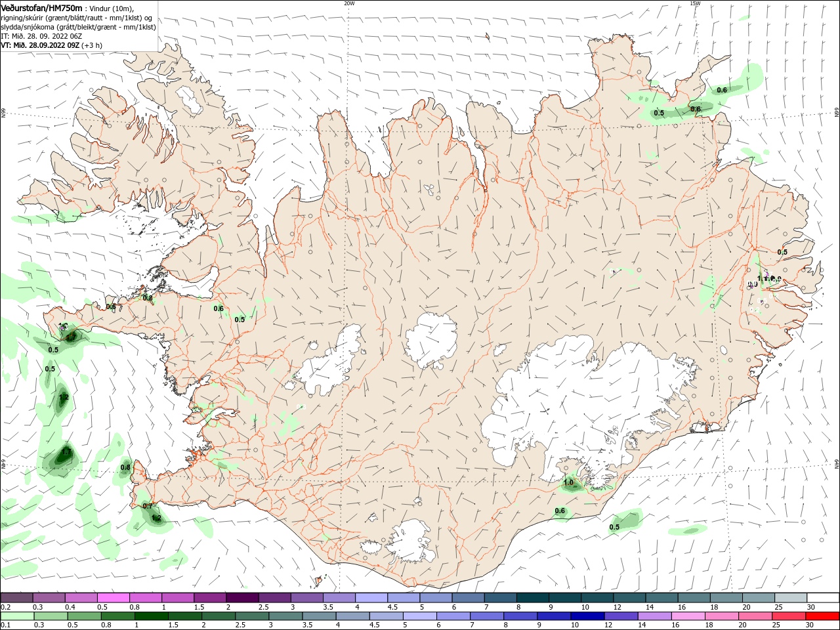The height and width of the screenshot is (630, 840).
Task: Select the pale grey sleet/snow swatch between 25 and 30
Action: (x=791, y=598)
